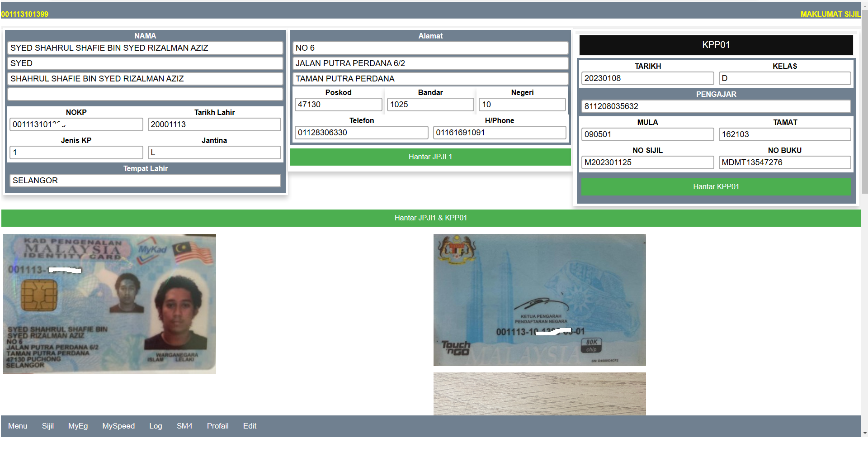Go to the Profail page

point(217,426)
